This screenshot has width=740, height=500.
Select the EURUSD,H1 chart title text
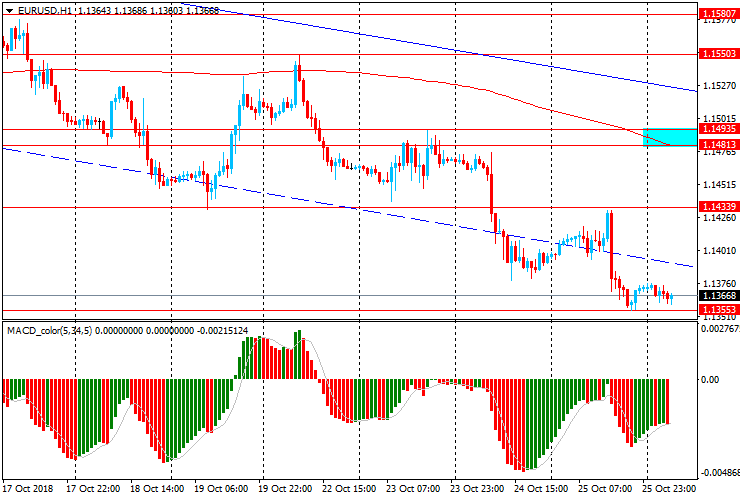(44, 10)
